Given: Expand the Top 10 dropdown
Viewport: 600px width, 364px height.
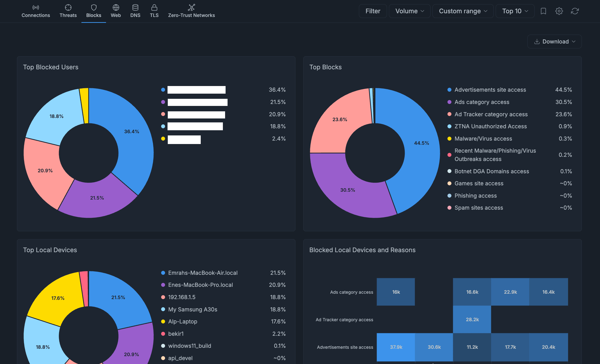Looking at the screenshot, I should [515, 11].
